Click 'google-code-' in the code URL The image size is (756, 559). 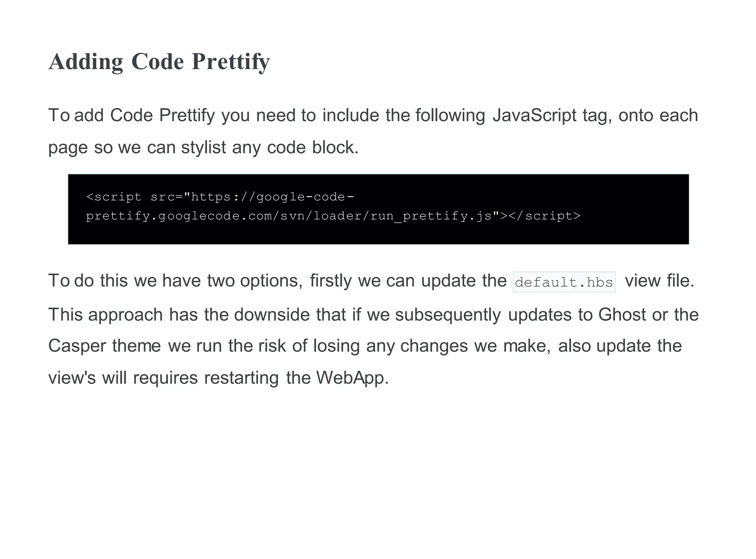(305, 197)
